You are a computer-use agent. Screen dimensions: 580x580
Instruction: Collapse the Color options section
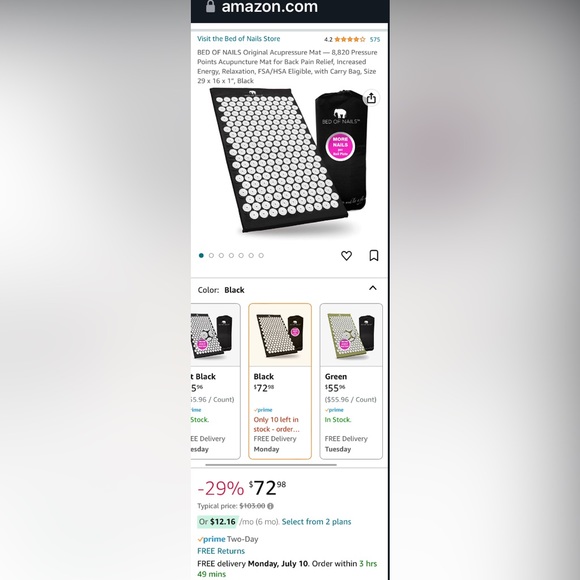[373, 288]
